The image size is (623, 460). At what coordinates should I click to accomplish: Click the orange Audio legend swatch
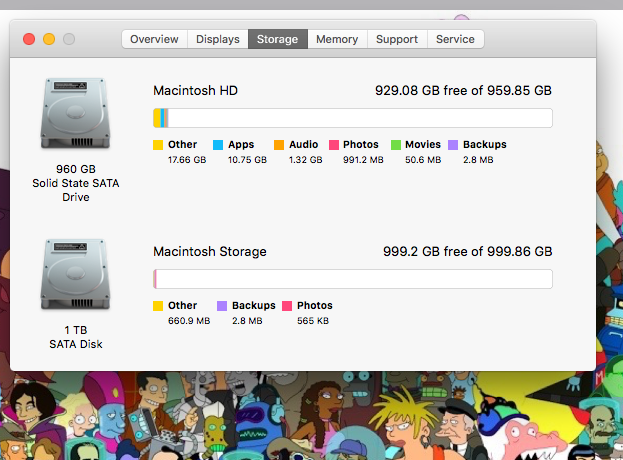click(279, 145)
